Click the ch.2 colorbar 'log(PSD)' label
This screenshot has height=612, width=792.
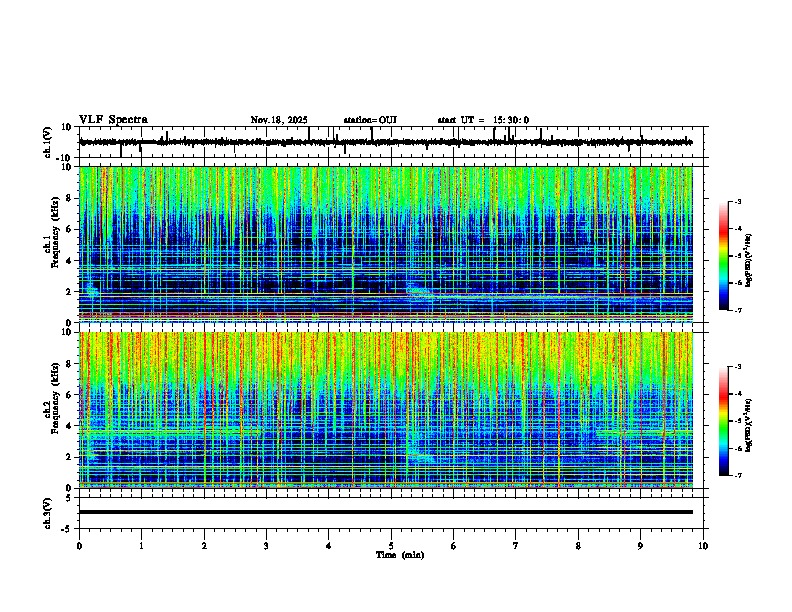click(749, 425)
